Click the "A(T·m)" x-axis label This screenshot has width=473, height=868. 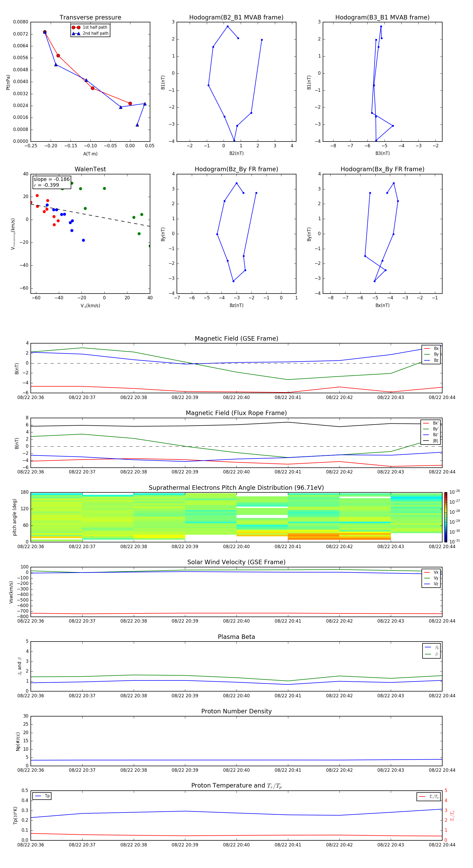point(90,154)
